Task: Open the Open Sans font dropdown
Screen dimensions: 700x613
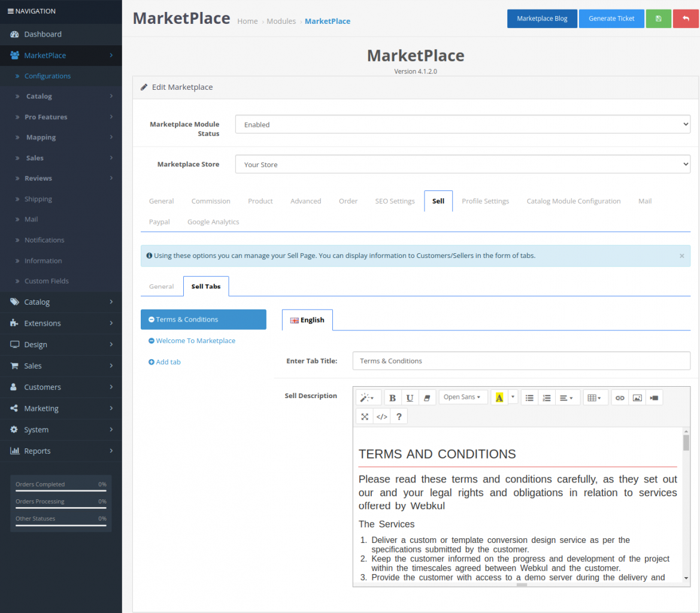Action: (462, 397)
